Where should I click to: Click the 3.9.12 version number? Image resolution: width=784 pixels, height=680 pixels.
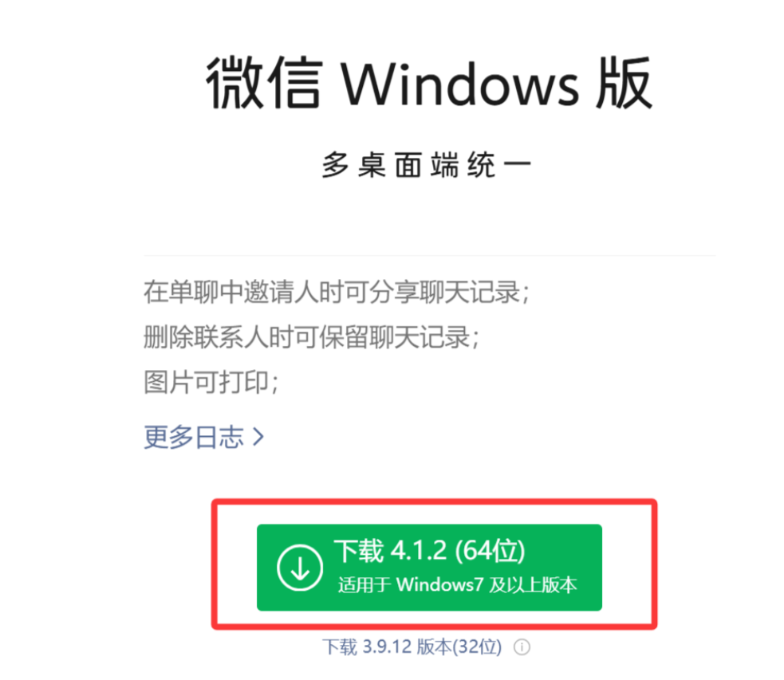pos(387,647)
